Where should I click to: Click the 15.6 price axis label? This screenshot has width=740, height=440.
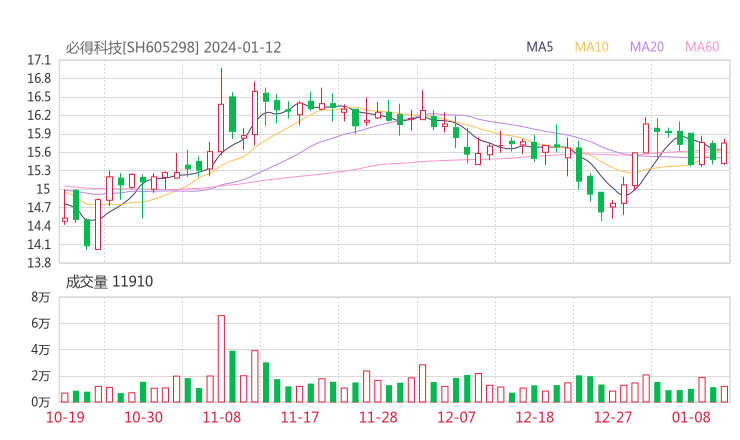[39, 152]
